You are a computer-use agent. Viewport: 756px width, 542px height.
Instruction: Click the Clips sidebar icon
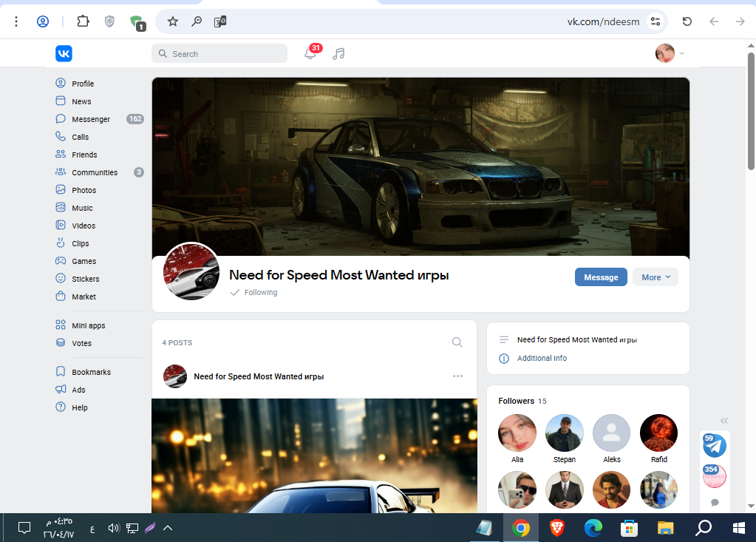[61, 243]
